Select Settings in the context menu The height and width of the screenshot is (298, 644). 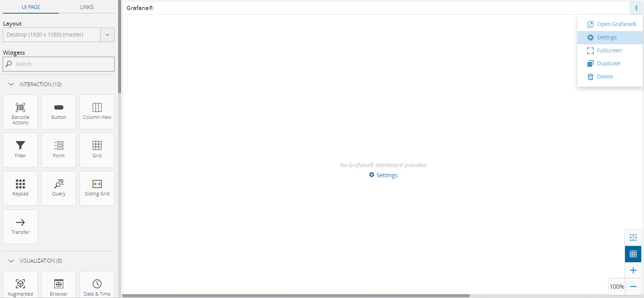pos(610,37)
